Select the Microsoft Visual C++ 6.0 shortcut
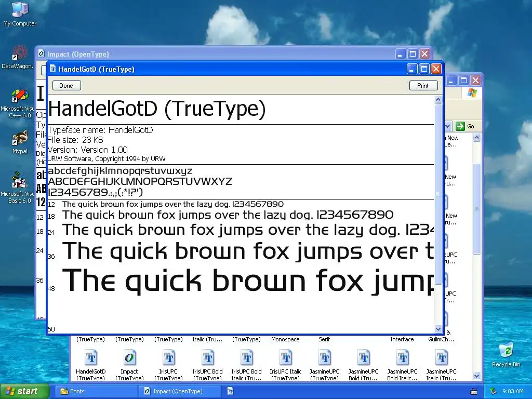This screenshot has height=399, width=532. [x=17, y=103]
